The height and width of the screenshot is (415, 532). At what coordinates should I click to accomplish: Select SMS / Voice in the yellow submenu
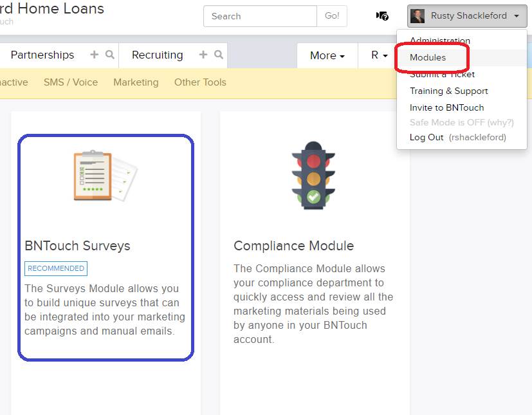tap(71, 82)
